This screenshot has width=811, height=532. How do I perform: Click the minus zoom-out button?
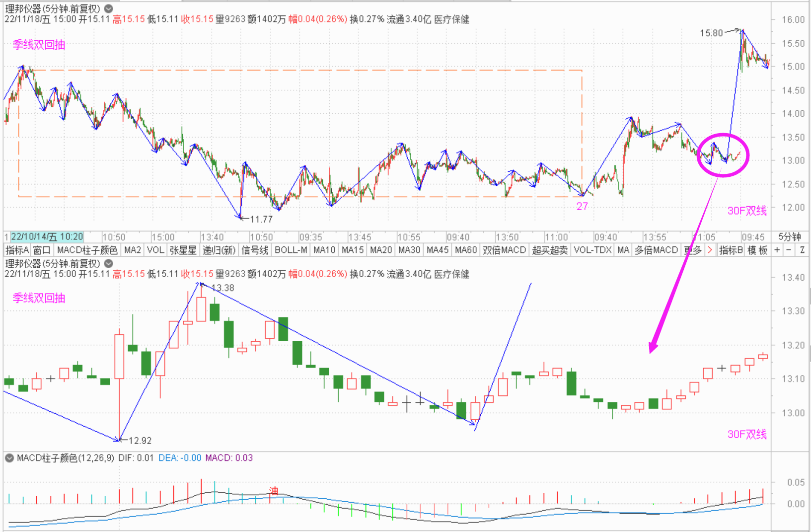(789, 250)
